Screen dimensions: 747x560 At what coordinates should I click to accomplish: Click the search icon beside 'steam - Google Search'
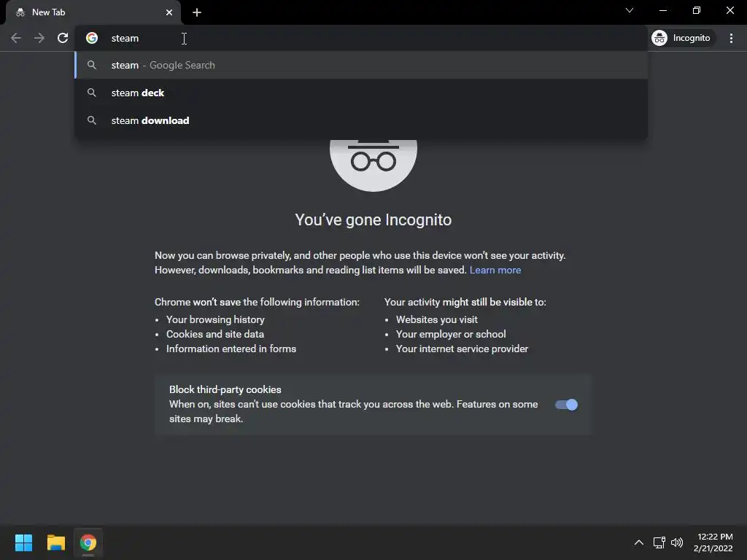pyautogui.click(x=92, y=65)
